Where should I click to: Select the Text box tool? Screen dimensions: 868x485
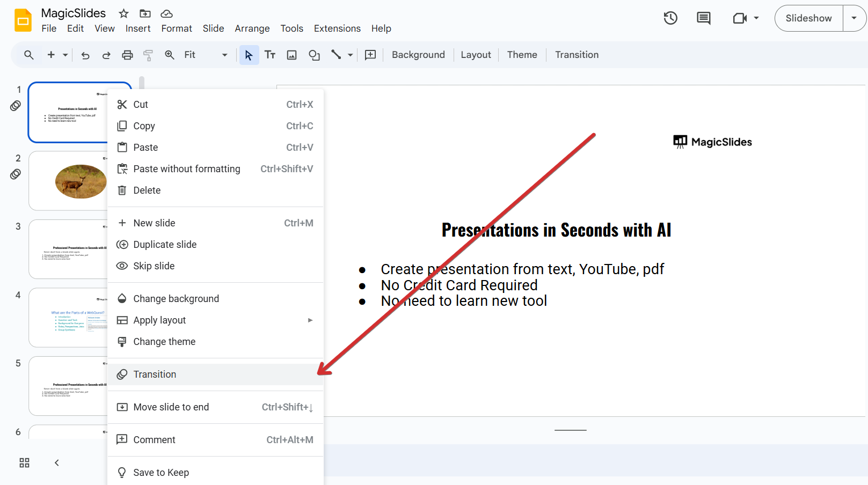click(x=270, y=55)
